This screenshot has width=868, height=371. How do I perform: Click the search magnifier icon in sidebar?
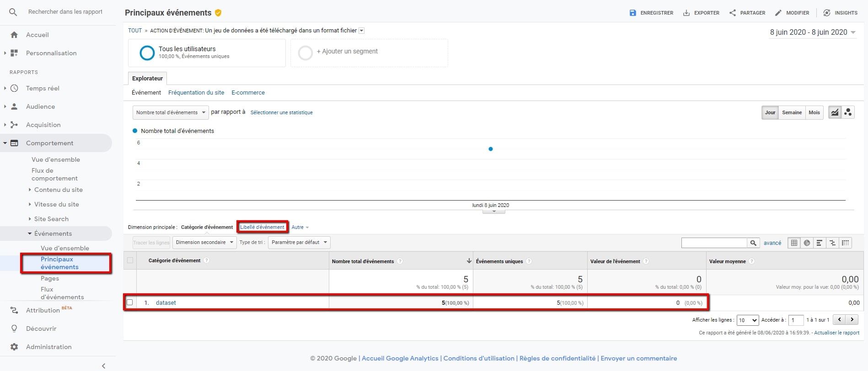pos(13,12)
